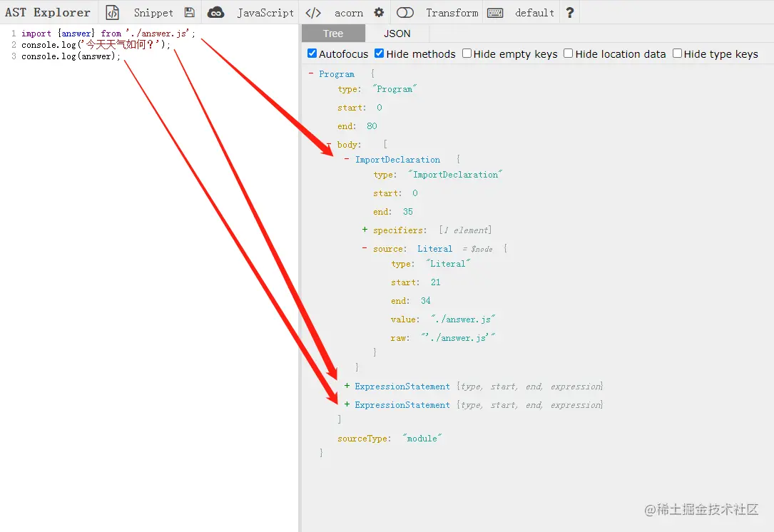
Task: Click code line 2 console.log string
Action: [96, 45]
